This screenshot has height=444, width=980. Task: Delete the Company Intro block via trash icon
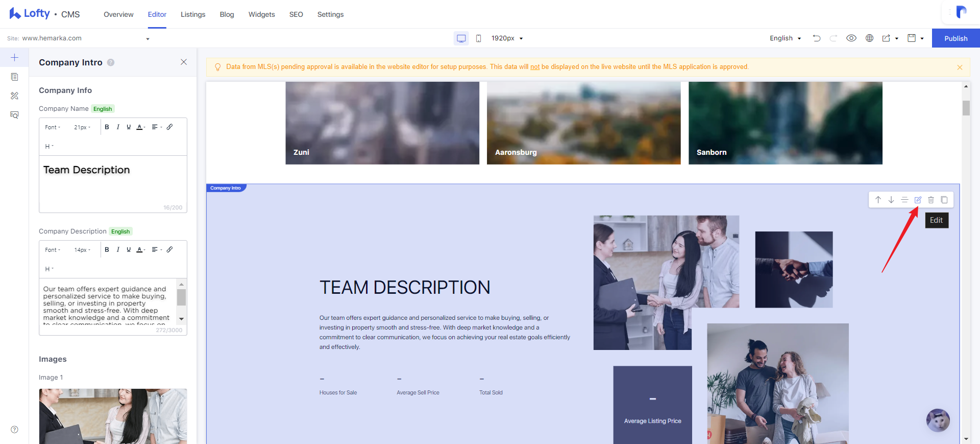[x=931, y=200]
